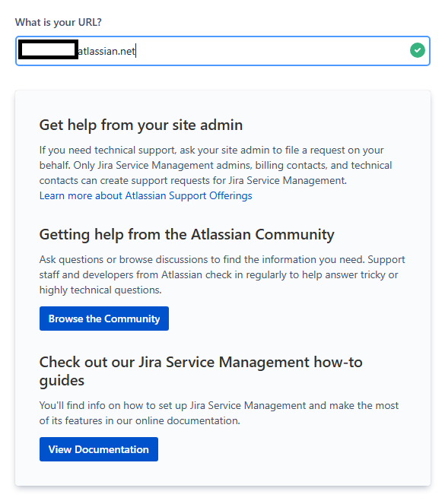Click 'Get help from your site admin' heading
The image size is (445, 504).
(141, 125)
